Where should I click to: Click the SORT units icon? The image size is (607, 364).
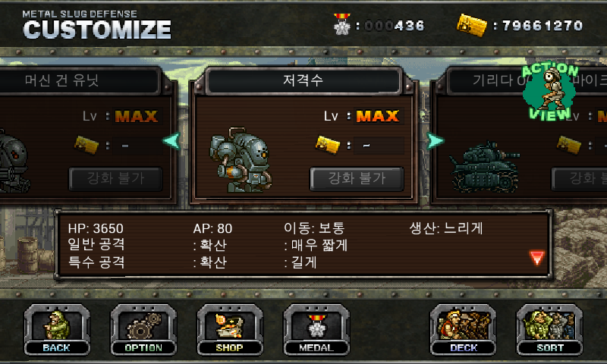coord(549,330)
